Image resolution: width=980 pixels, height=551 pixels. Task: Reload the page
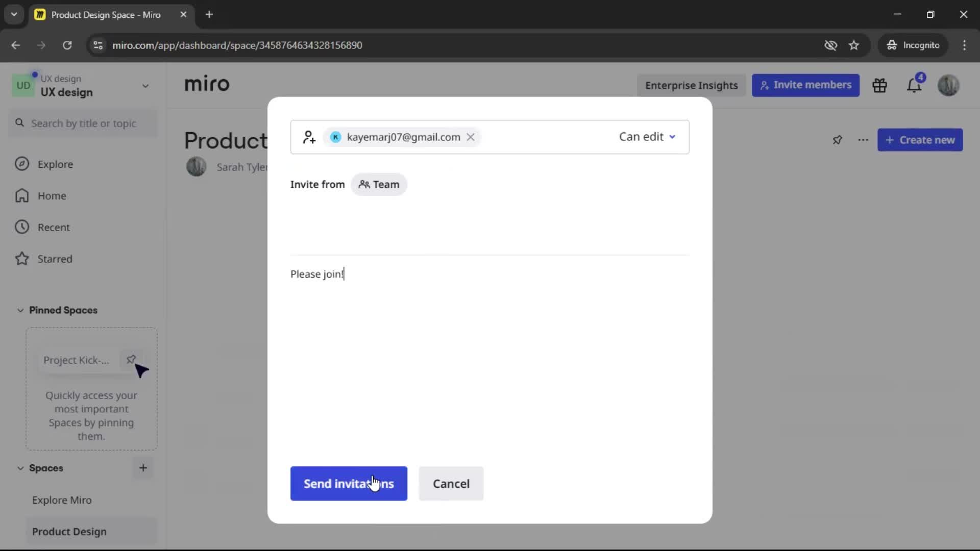(67, 45)
